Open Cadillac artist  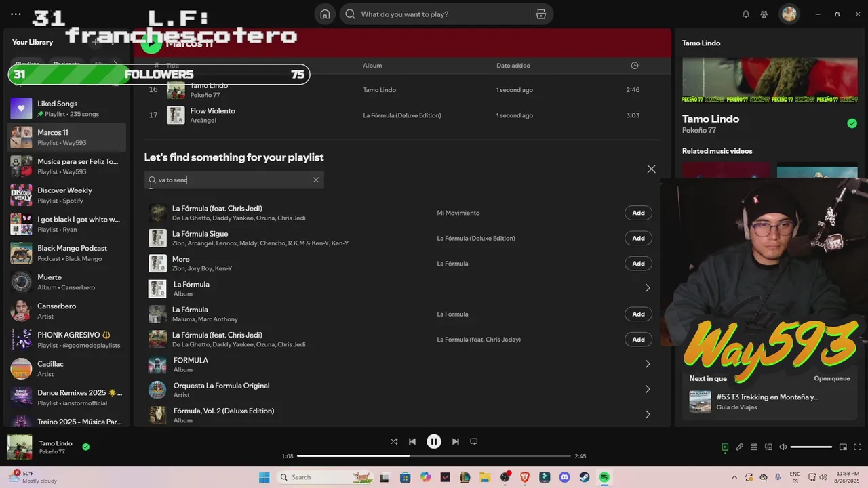(x=66, y=369)
